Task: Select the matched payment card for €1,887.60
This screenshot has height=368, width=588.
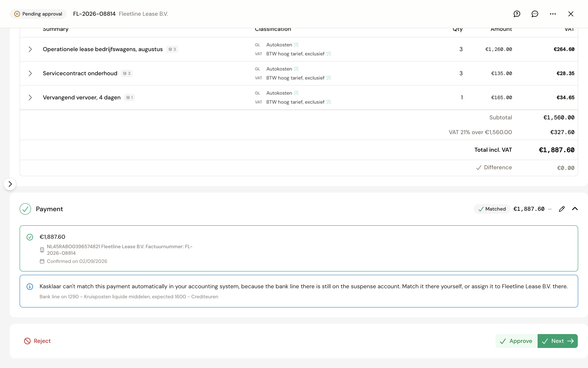Action: pyautogui.click(x=299, y=248)
